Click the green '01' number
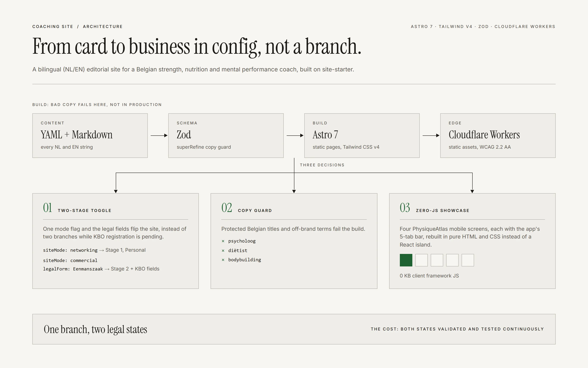 (x=48, y=208)
